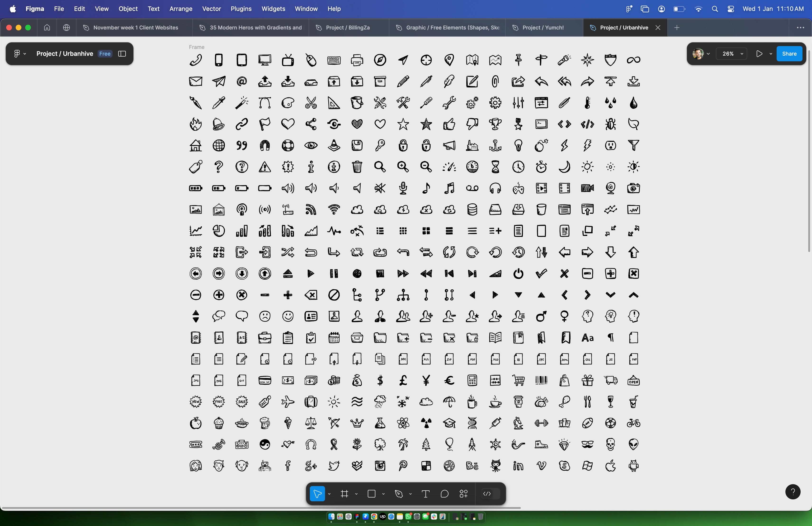Screen dimensions: 812x526
Task: Click the blue Share button
Action: click(789, 54)
